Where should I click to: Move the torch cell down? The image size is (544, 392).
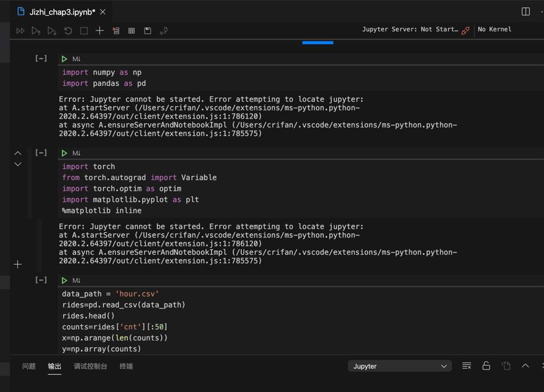[x=18, y=164]
